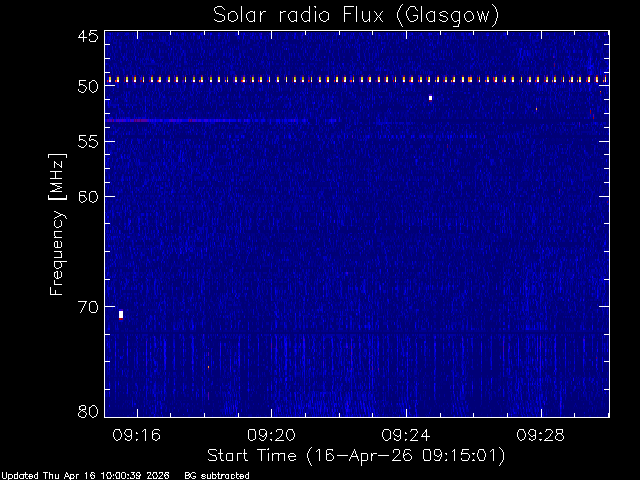Click the dotted interference band near 49.5 MHz
Image resolution: width=640 pixels, height=480 pixels.
357,80
